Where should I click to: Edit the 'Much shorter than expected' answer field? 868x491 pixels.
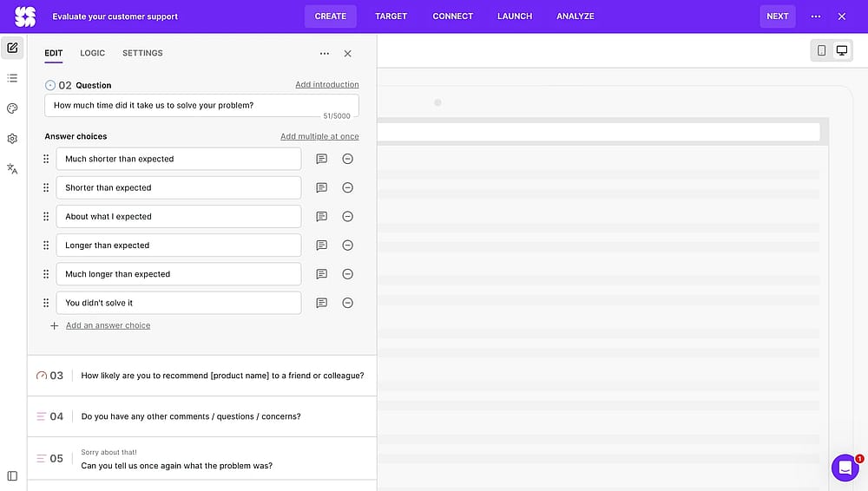pos(178,159)
